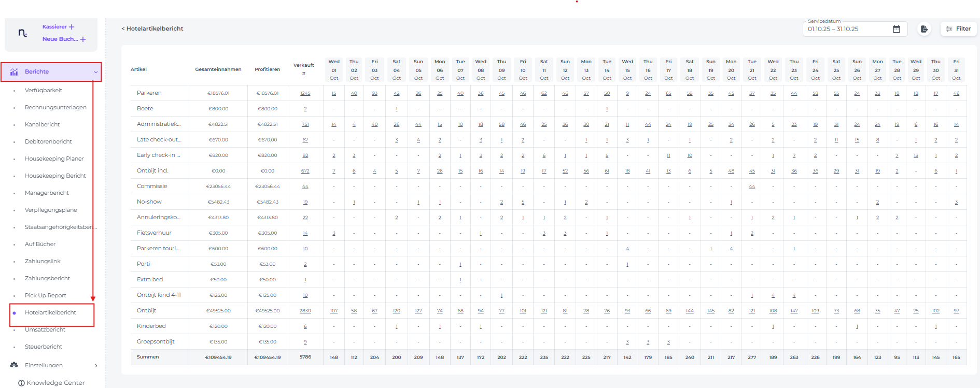The height and width of the screenshot is (388, 980).
Task: Click the calendar icon in Servicedatum field
Action: click(x=896, y=29)
